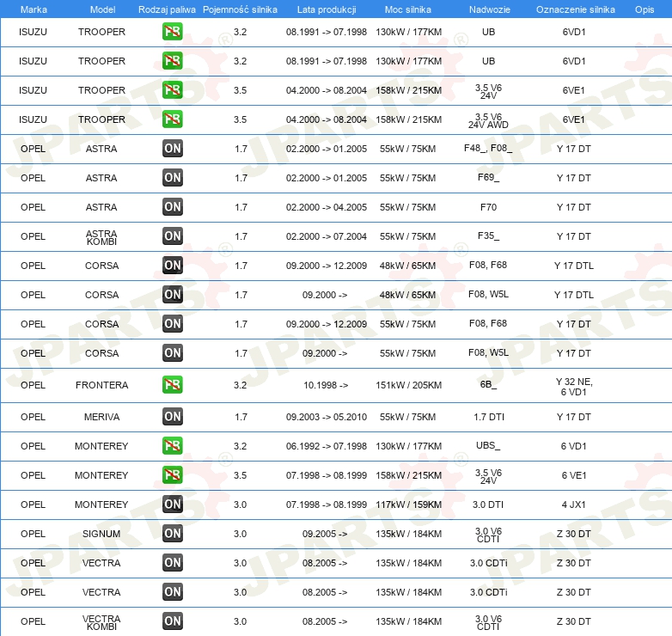Click the petrol icon in the Monterey 3.5 row
672x636 pixels.
point(172,475)
